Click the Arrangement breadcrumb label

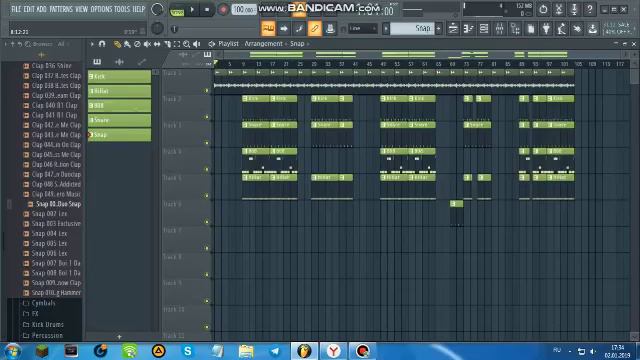[x=263, y=44]
